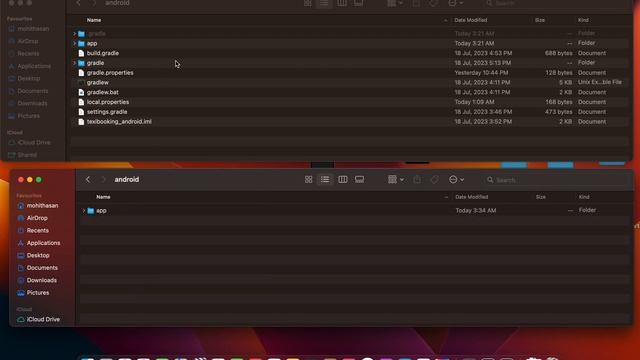Open AirDrop in front window sidebar

pos(33,218)
